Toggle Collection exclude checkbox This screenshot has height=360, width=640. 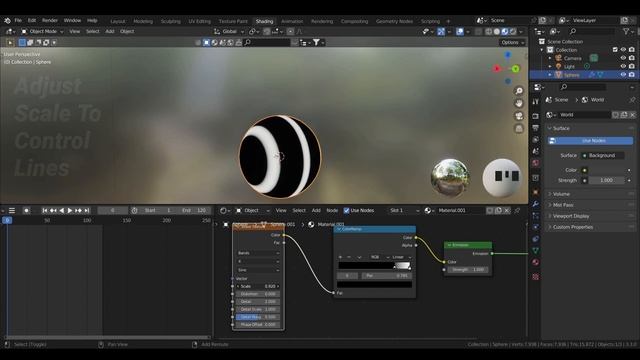click(x=615, y=50)
